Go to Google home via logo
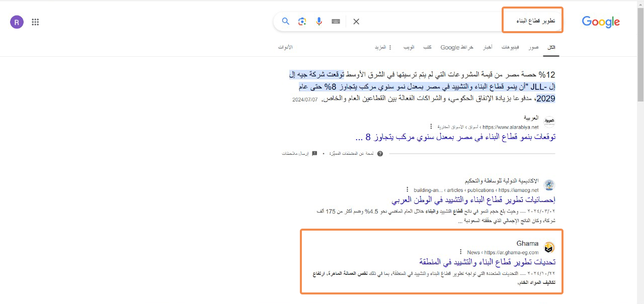The width and height of the screenshot is (644, 304). click(x=601, y=22)
